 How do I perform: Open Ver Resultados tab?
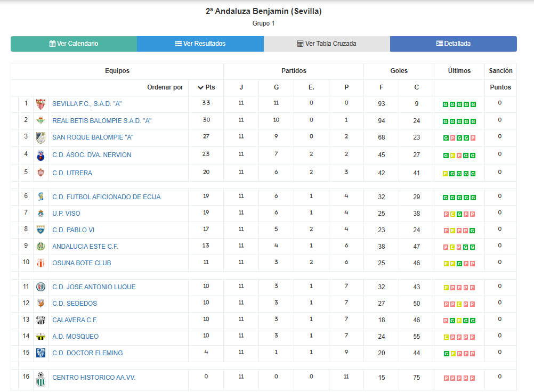200,44
